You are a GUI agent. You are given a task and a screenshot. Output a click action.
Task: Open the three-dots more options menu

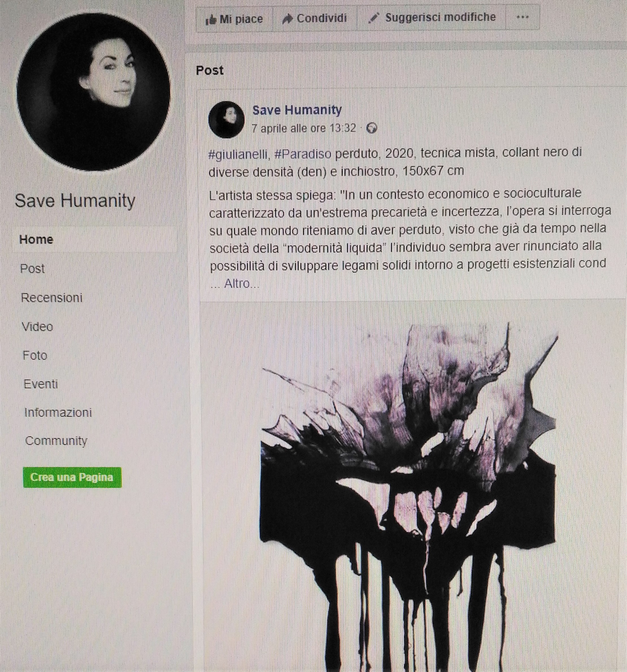(x=522, y=17)
